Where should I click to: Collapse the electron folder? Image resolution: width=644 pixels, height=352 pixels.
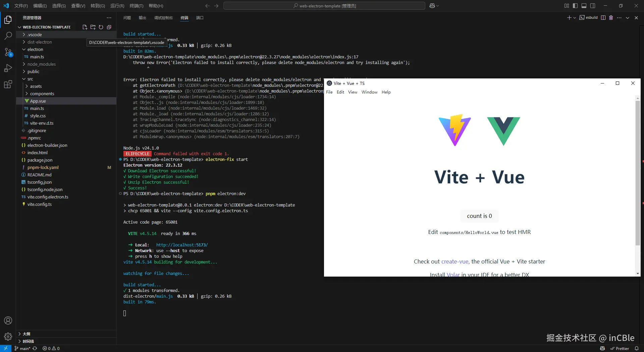(x=66, y=49)
